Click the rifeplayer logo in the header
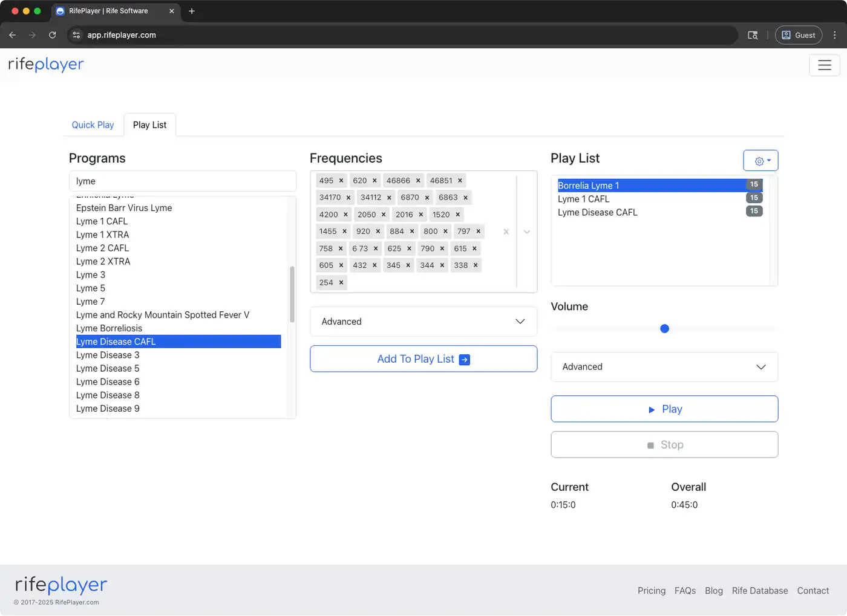Image resolution: width=847 pixels, height=616 pixels. tap(46, 64)
